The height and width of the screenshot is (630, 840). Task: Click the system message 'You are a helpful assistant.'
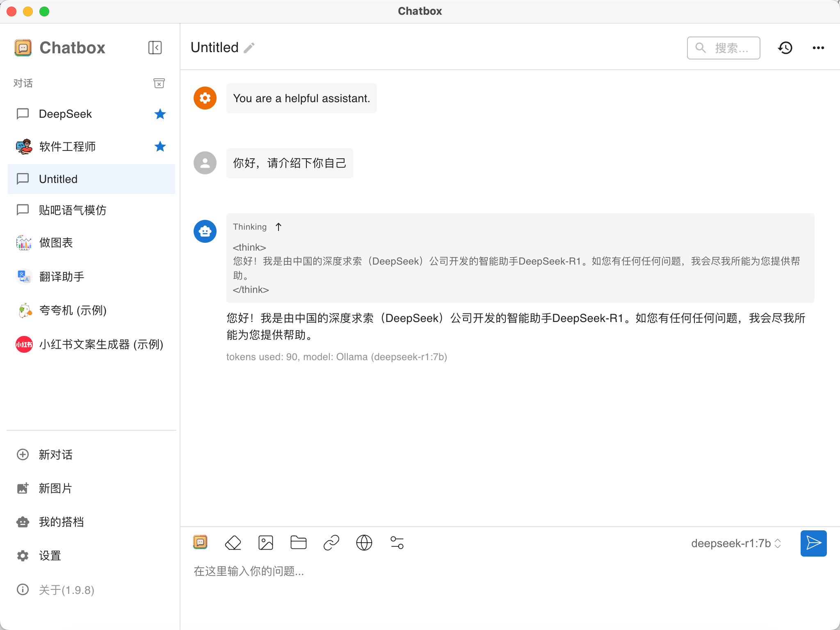tap(301, 98)
